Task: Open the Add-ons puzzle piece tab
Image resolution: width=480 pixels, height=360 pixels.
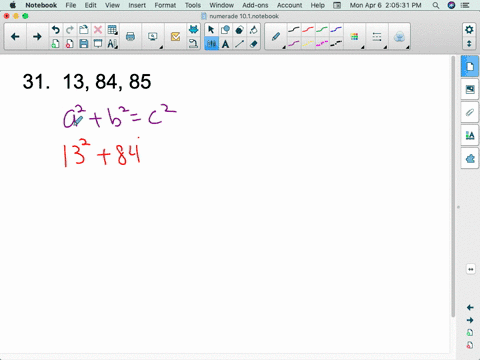Action: pos(470,158)
